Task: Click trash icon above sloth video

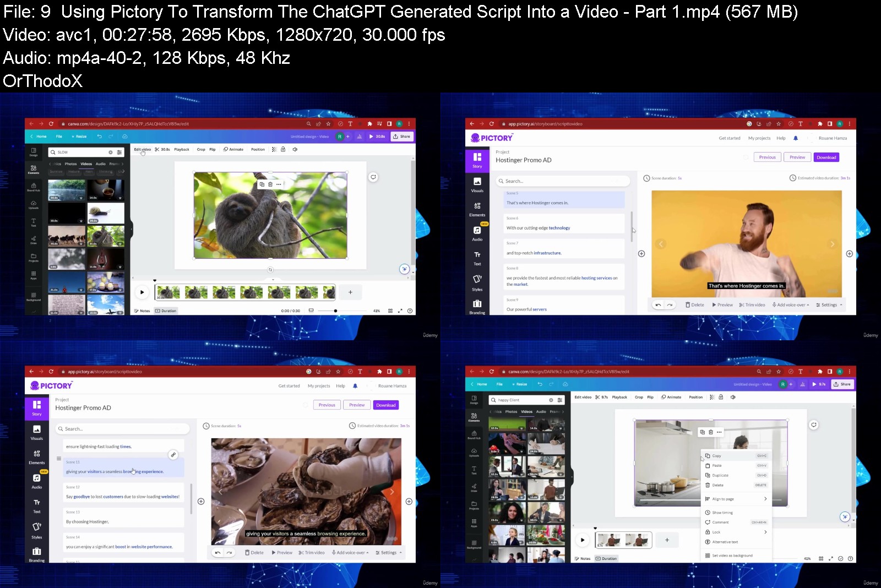Action: [270, 184]
